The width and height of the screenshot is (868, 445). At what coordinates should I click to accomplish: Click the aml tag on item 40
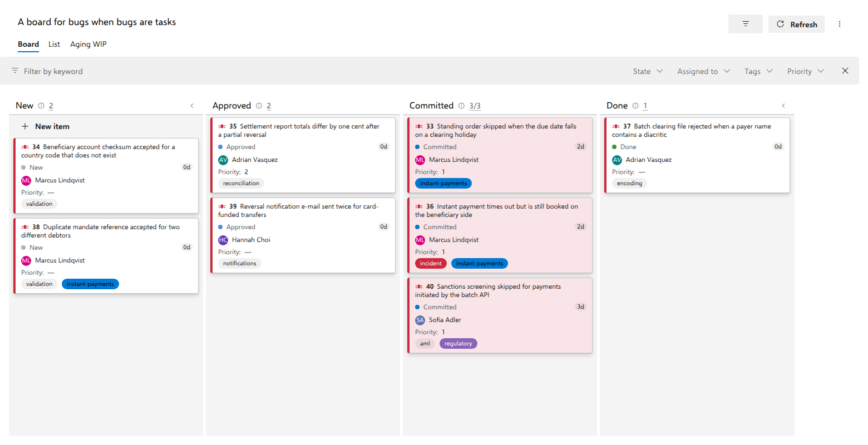coord(425,344)
